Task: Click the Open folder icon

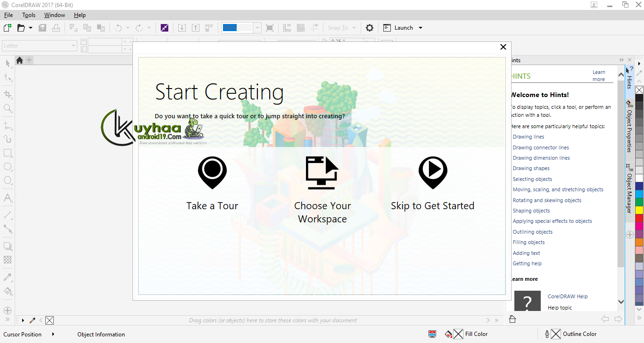Action: 21,28
